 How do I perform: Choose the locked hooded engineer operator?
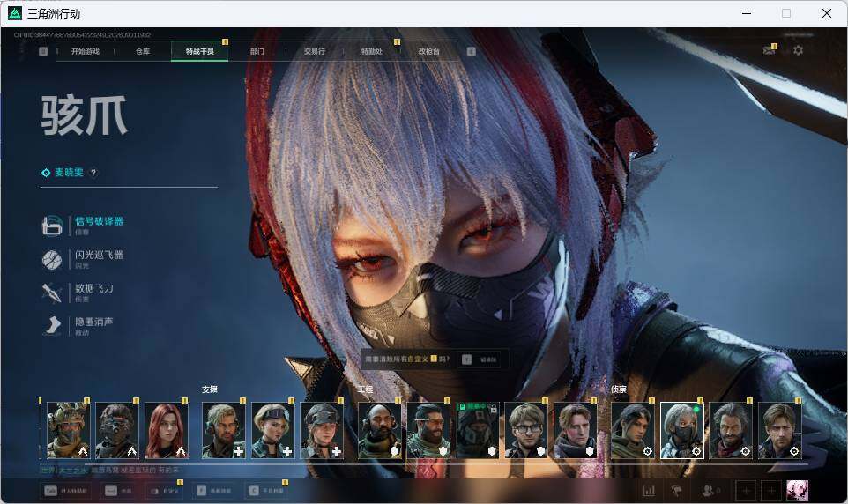tap(477, 430)
